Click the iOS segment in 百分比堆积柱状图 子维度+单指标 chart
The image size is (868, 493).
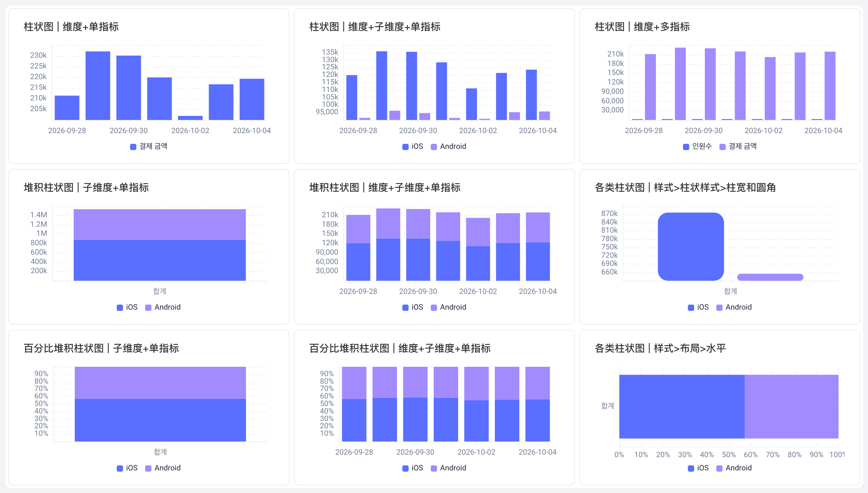pos(160,420)
